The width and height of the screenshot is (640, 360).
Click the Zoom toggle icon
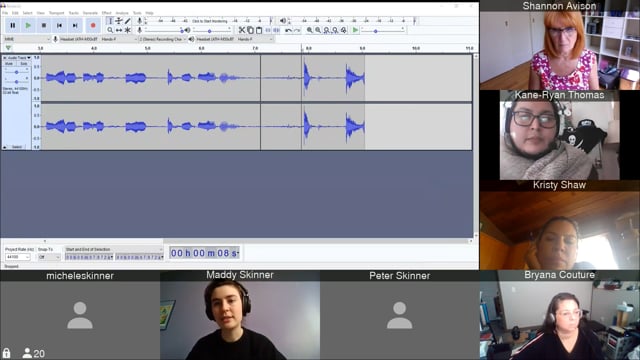344,30
